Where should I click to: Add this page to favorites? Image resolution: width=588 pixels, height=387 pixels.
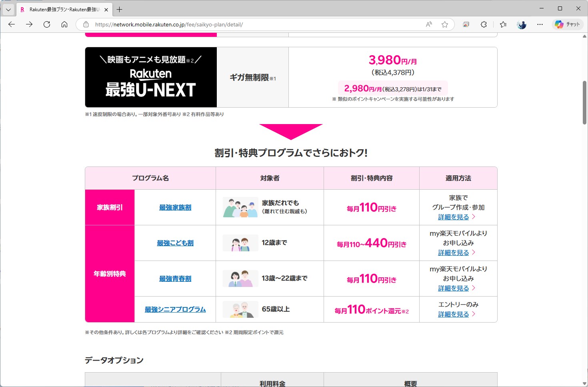pos(445,24)
